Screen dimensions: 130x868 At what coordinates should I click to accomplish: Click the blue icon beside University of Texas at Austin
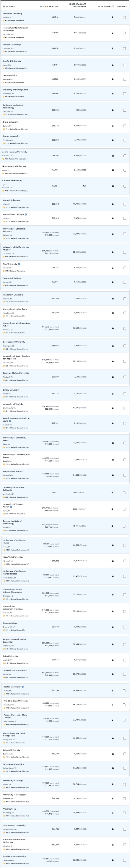click(11, 507)
